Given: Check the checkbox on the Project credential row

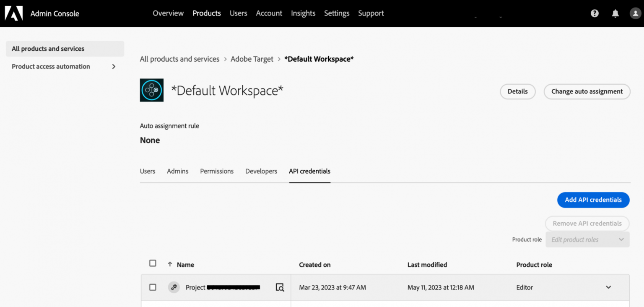Looking at the screenshot, I should [x=153, y=287].
